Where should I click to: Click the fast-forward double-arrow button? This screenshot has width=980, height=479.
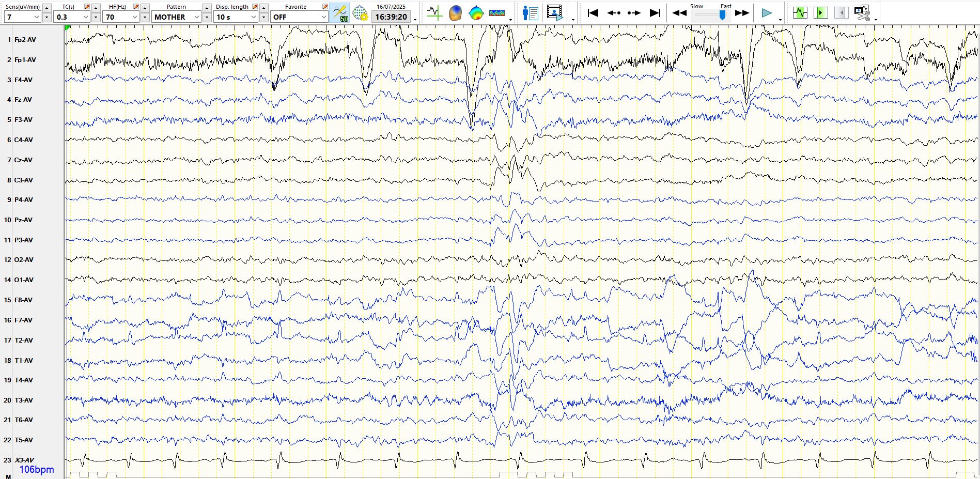pyautogui.click(x=742, y=13)
